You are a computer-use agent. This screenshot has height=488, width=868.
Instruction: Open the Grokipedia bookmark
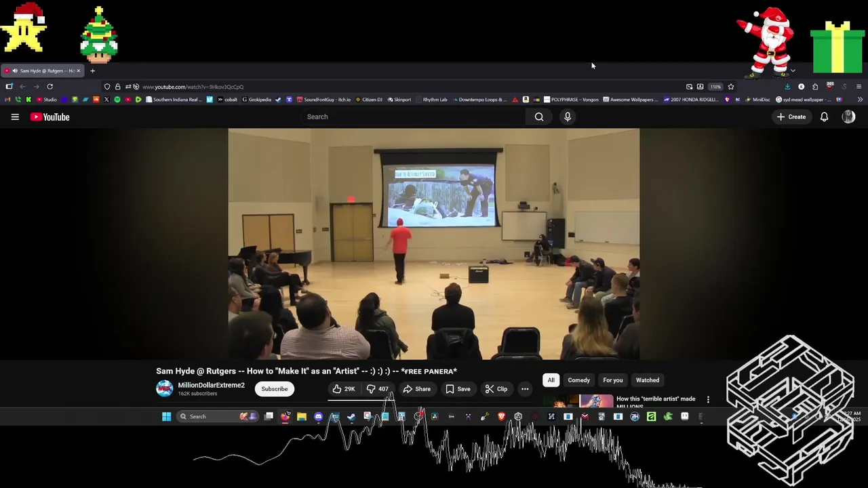pos(256,100)
